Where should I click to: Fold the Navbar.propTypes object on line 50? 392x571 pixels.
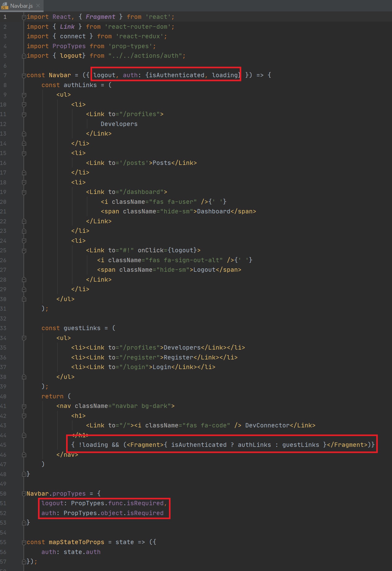point(24,494)
